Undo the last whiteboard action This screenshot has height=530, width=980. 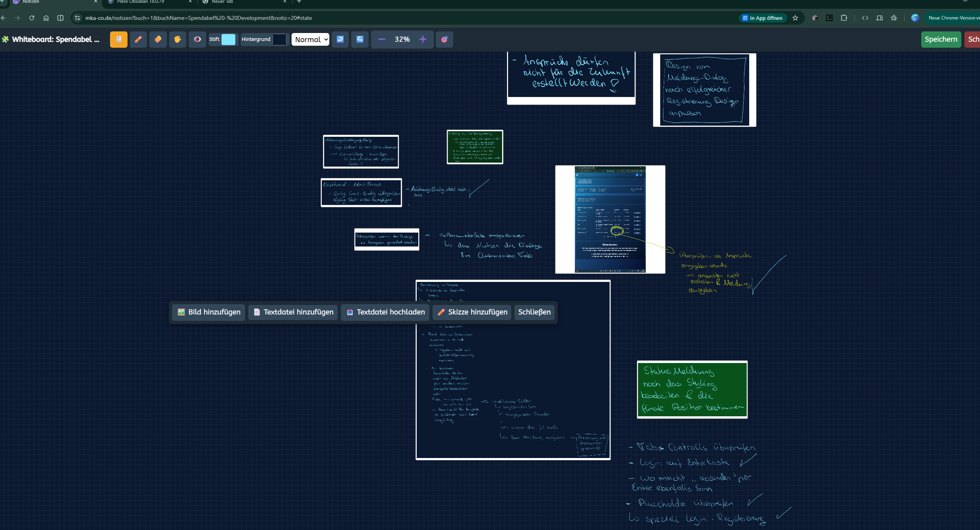point(340,39)
